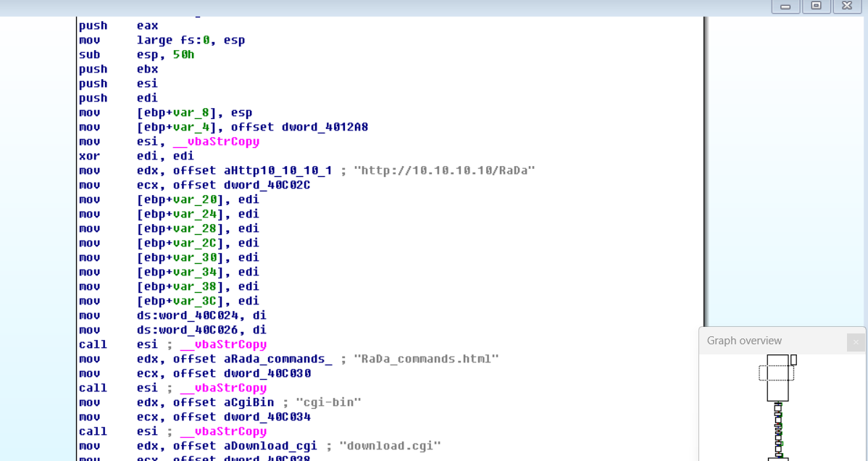Click the var_30 variable
This screenshot has height=461, width=868.
point(194,257)
